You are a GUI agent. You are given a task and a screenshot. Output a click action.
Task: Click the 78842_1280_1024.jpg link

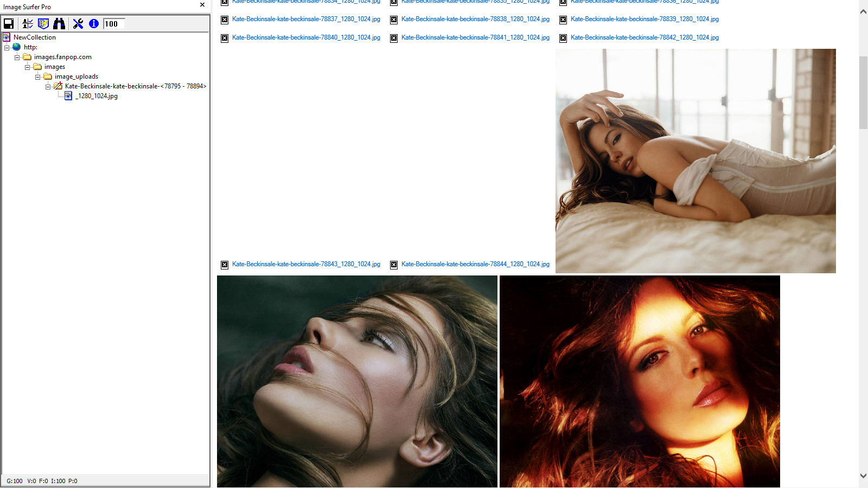tap(644, 37)
